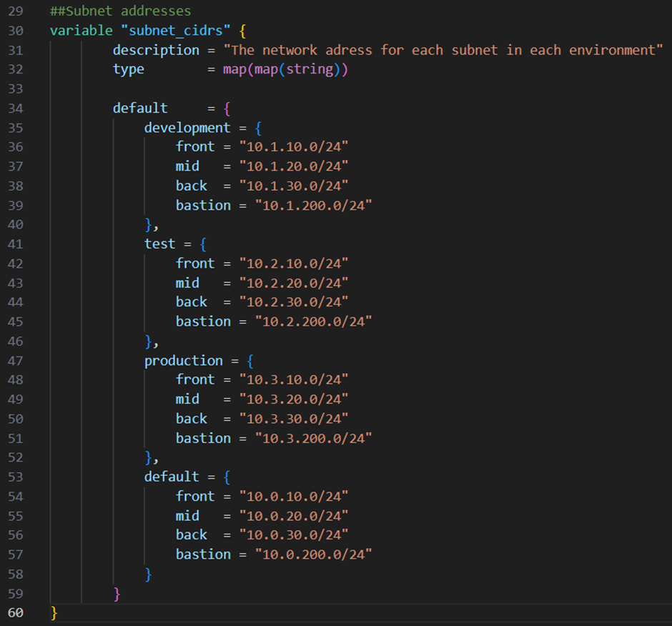Click line number 60 in the gutter
672x626 pixels.
pos(16,612)
